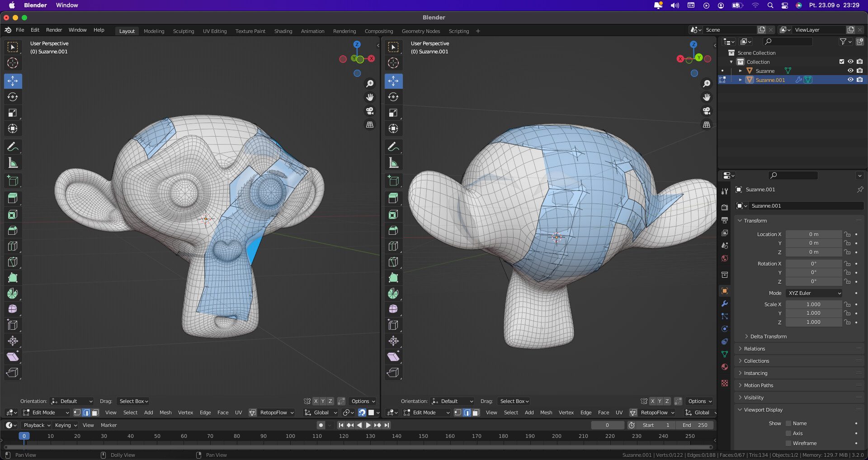
Task: Toggle X mirror in left viewport
Action: (316, 401)
